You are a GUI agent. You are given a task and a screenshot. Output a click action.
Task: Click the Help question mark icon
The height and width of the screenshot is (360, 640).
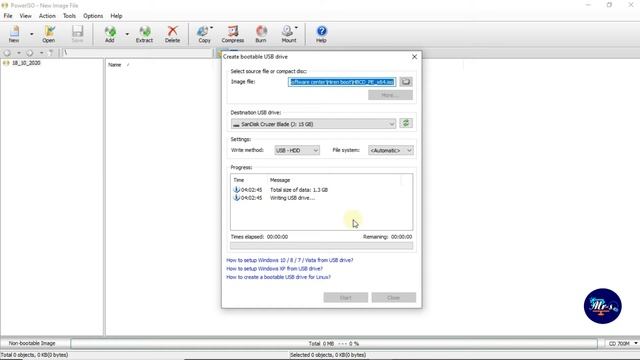321,34
